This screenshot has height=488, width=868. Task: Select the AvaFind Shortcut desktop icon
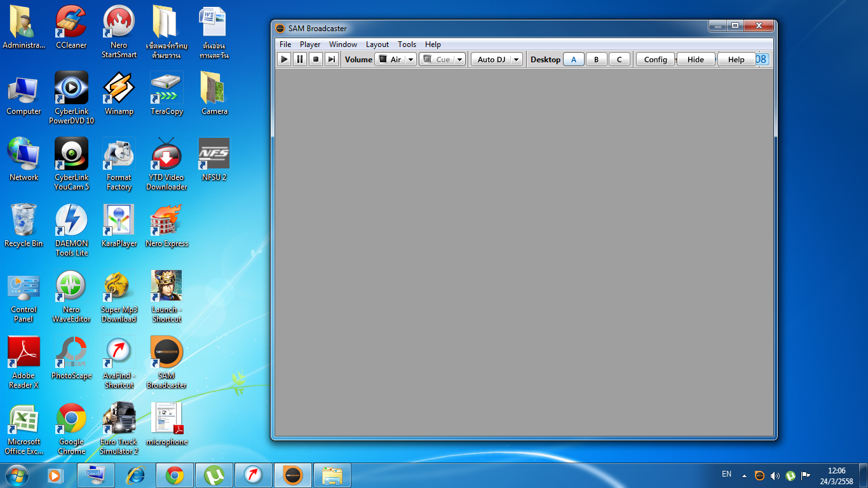click(119, 362)
